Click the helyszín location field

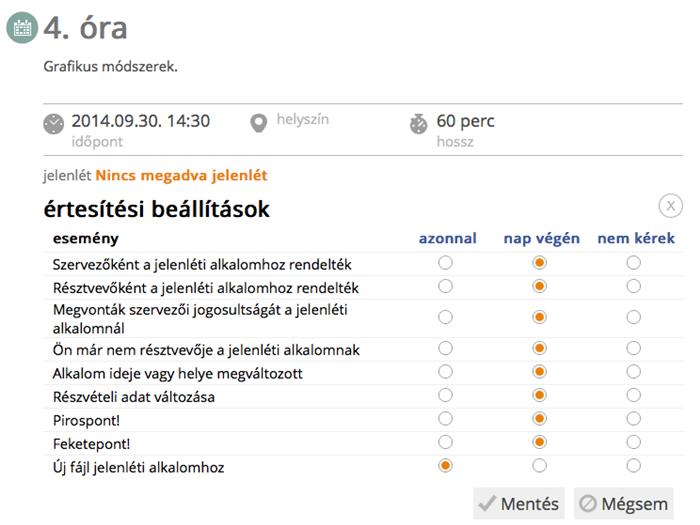click(302, 120)
